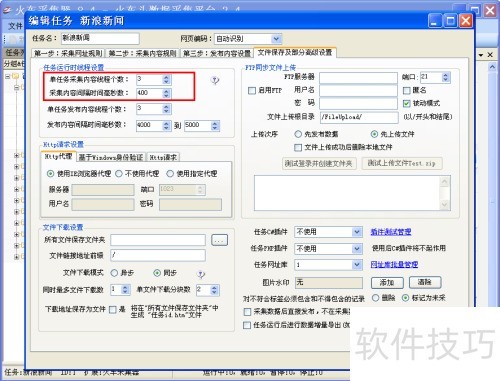Uncheck the 被动模式 checkbox

click(x=406, y=103)
